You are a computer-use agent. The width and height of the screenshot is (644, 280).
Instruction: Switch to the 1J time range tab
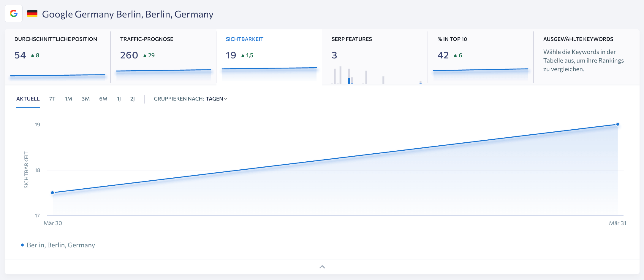(x=119, y=99)
